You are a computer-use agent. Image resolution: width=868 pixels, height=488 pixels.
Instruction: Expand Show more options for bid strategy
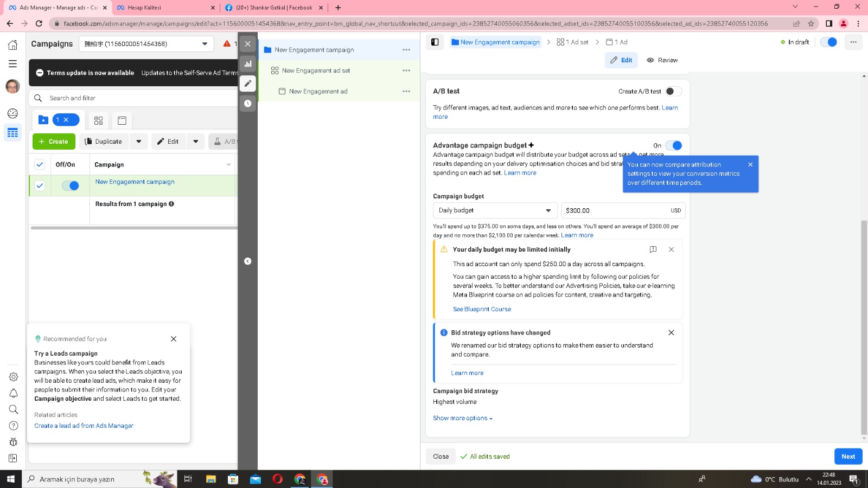(463, 419)
